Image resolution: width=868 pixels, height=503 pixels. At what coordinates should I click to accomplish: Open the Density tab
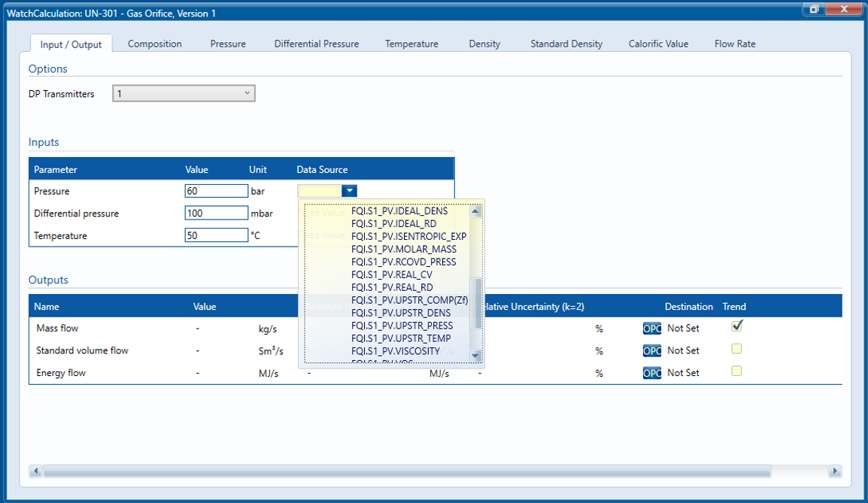(484, 44)
